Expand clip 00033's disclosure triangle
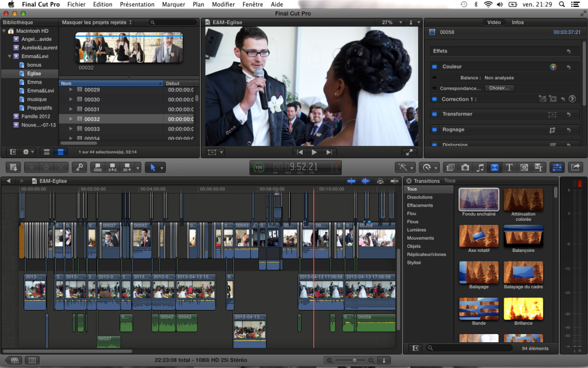Viewport: 588px width, 368px height. coord(70,128)
